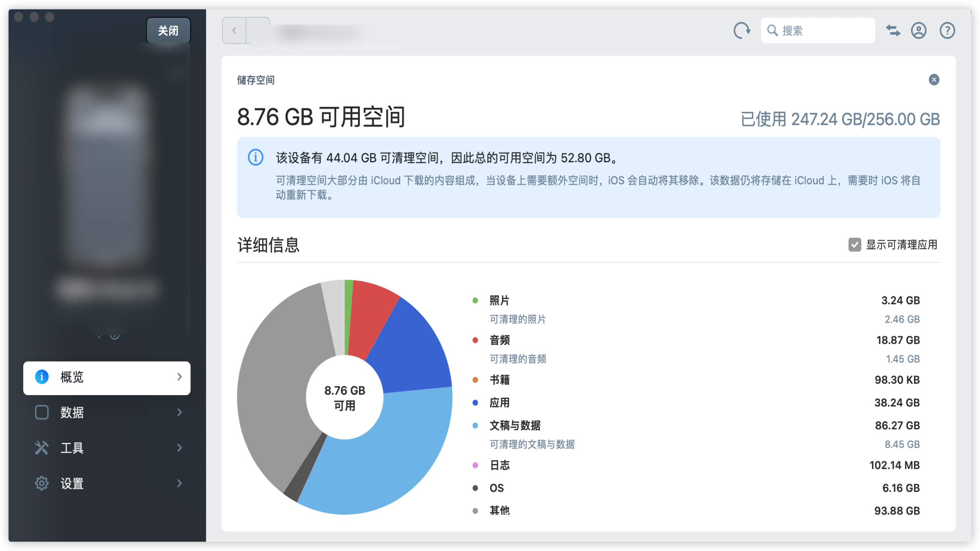The image size is (980, 551).
Task: Click the blue info icon in the notice banner
Action: 256,158
